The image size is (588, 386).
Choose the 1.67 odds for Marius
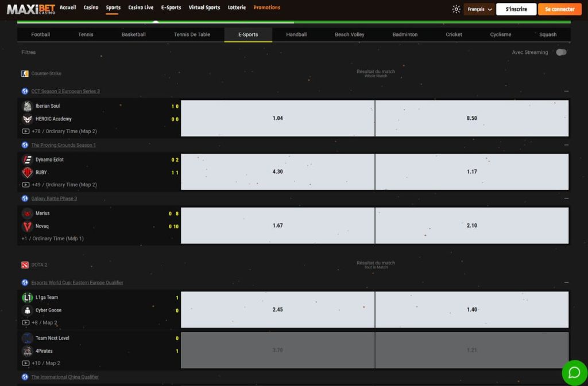(x=277, y=226)
